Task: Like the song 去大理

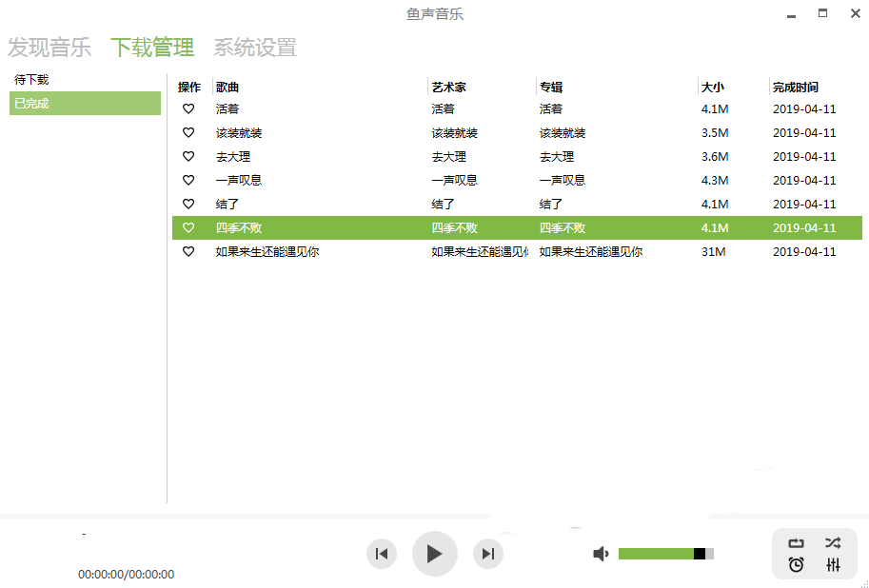Action: coord(188,157)
